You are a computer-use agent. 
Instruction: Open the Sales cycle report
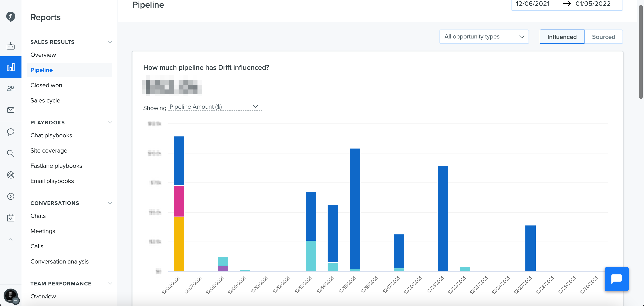(45, 100)
